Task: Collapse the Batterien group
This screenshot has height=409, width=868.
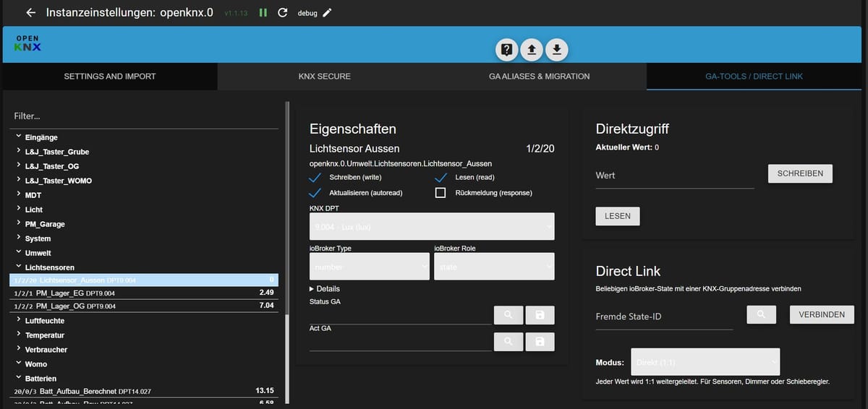Action: point(19,378)
